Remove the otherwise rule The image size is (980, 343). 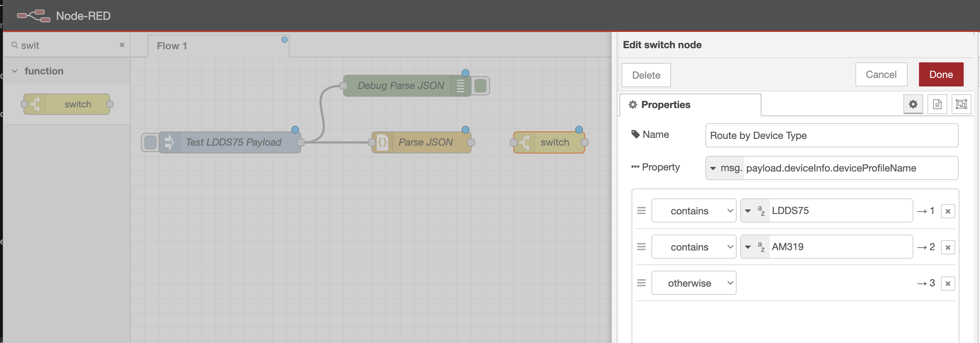click(948, 283)
